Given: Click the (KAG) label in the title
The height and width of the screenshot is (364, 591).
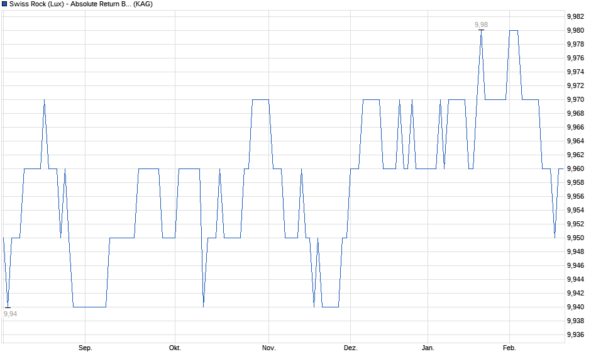Looking at the screenshot, I should 143,5.
